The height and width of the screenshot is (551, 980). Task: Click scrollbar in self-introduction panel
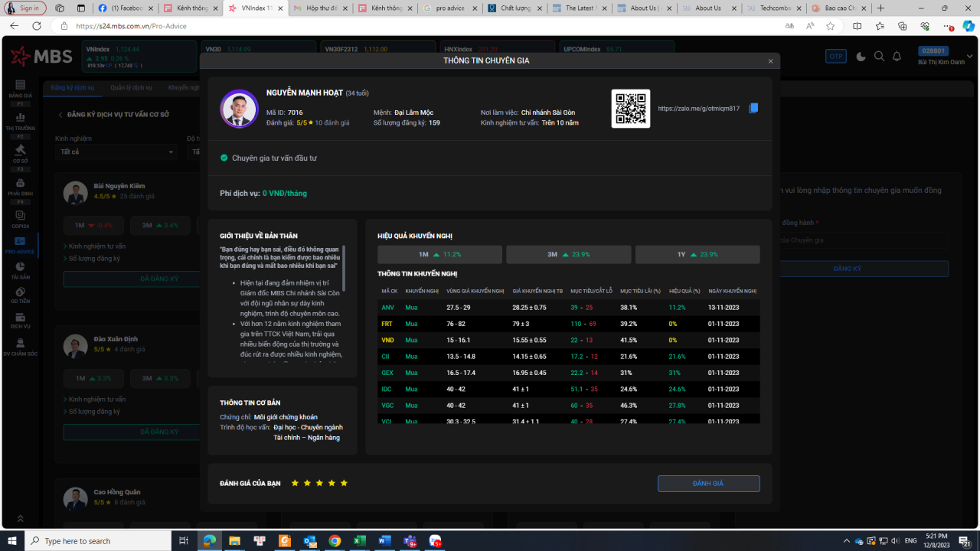point(344,268)
